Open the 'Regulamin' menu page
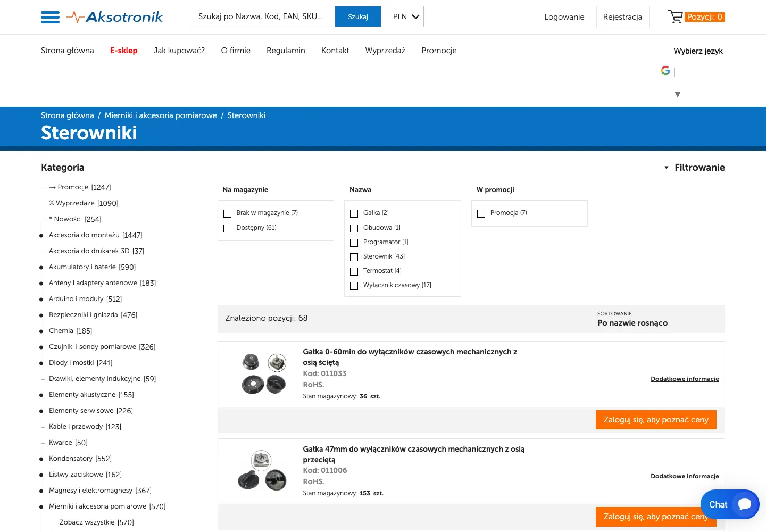 click(x=286, y=51)
